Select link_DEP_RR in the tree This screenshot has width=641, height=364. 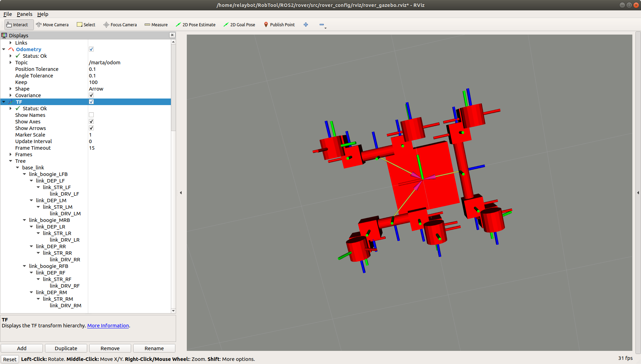51,246
